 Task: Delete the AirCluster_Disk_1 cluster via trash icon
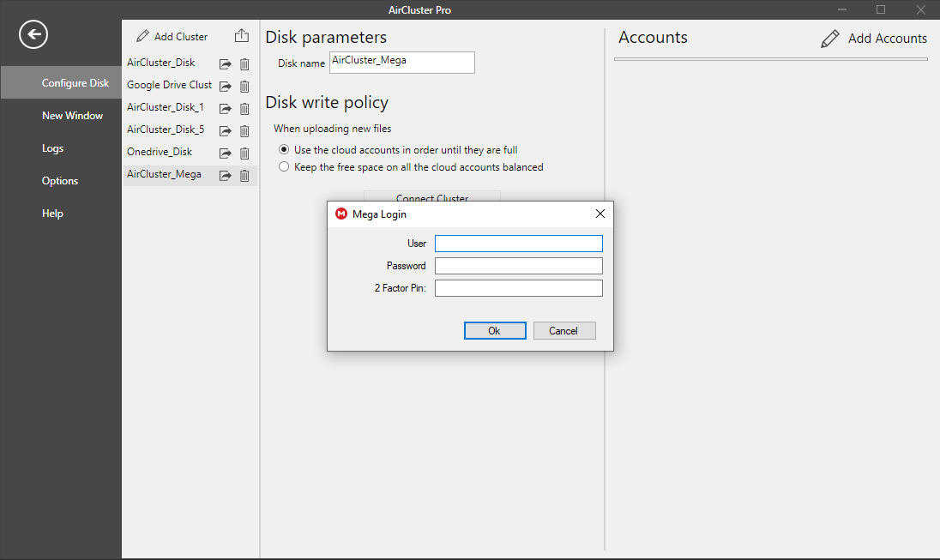point(244,109)
